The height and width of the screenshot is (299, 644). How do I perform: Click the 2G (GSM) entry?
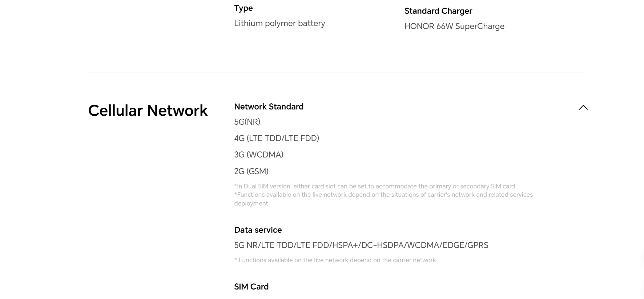[x=251, y=171]
